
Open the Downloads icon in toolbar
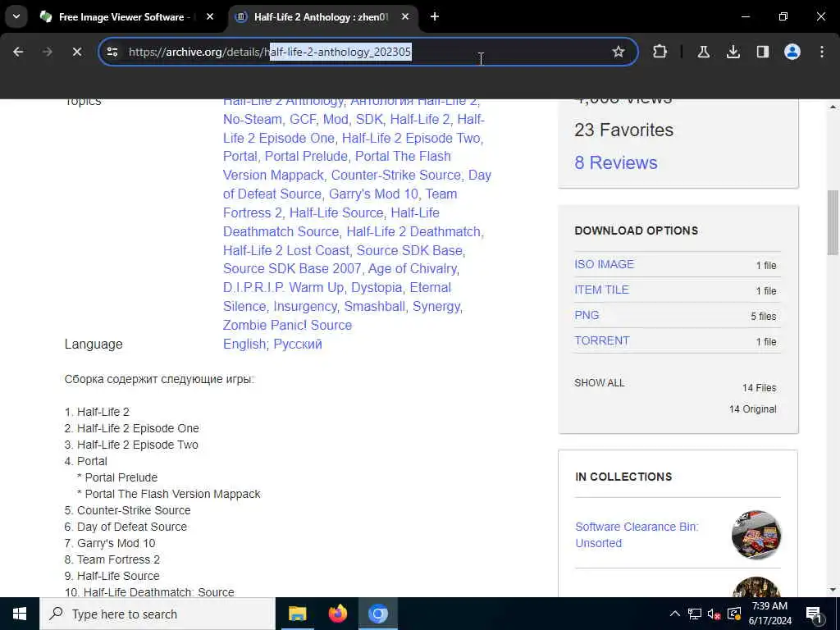tap(733, 52)
